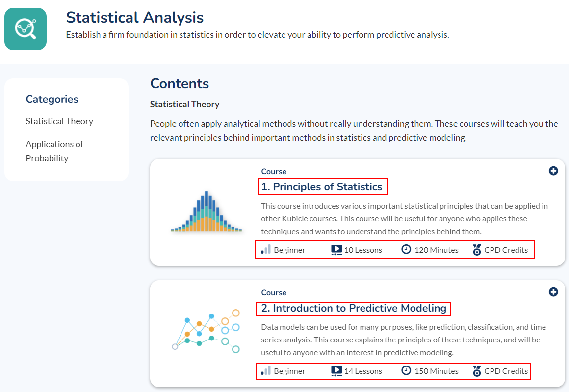
Task: Click the histogram thumbnail for Principles of Statistics
Action: pos(207,212)
